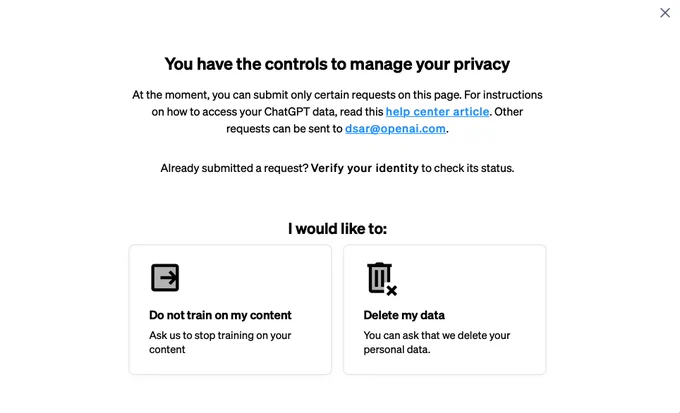Select Verify your identity link
The image size is (680, 413).
[365, 168]
